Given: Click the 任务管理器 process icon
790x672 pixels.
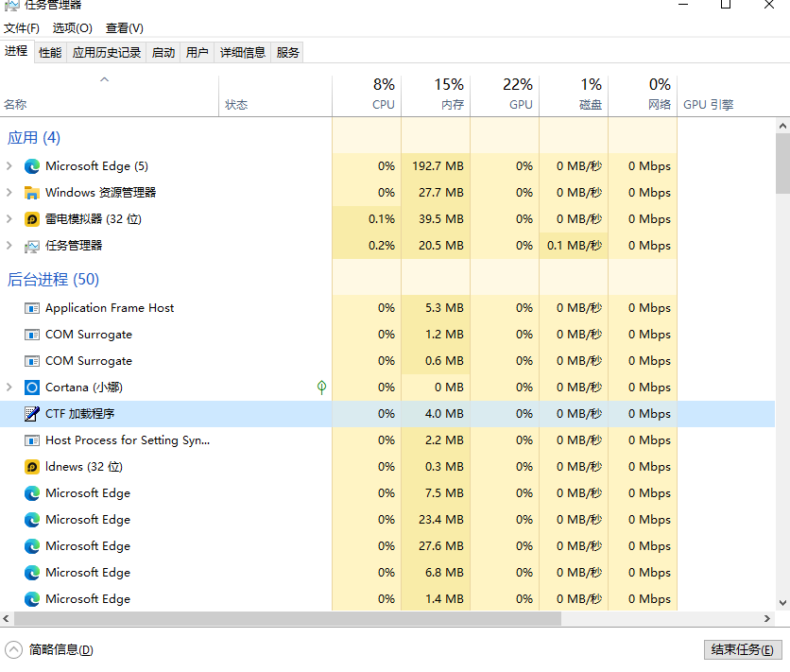Looking at the screenshot, I should pyautogui.click(x=32, y=246).
